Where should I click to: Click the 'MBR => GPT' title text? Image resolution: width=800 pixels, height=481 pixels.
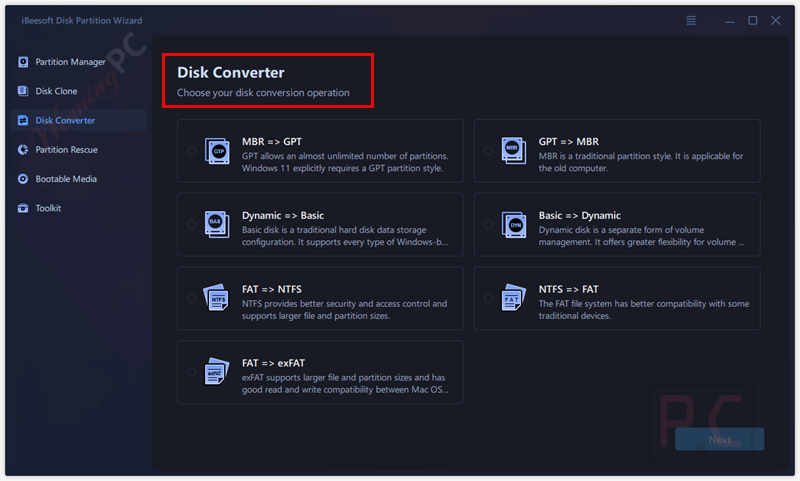click(x=272, y=141)
